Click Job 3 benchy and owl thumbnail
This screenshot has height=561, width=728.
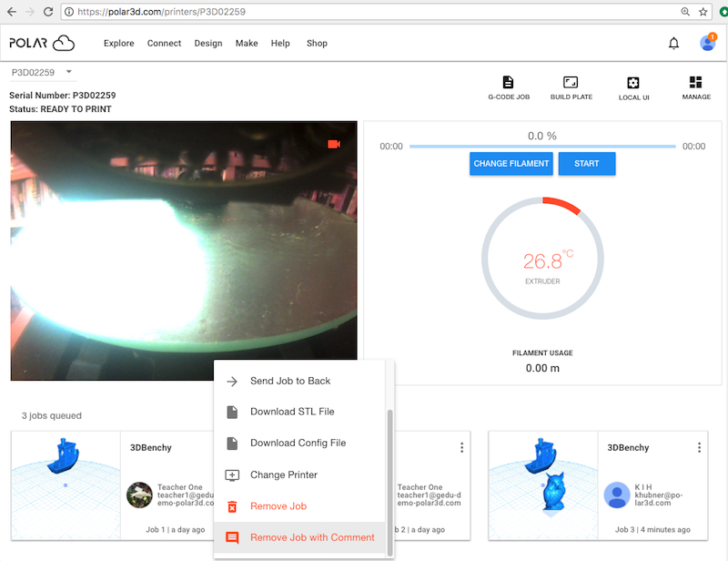click(543, 485)
